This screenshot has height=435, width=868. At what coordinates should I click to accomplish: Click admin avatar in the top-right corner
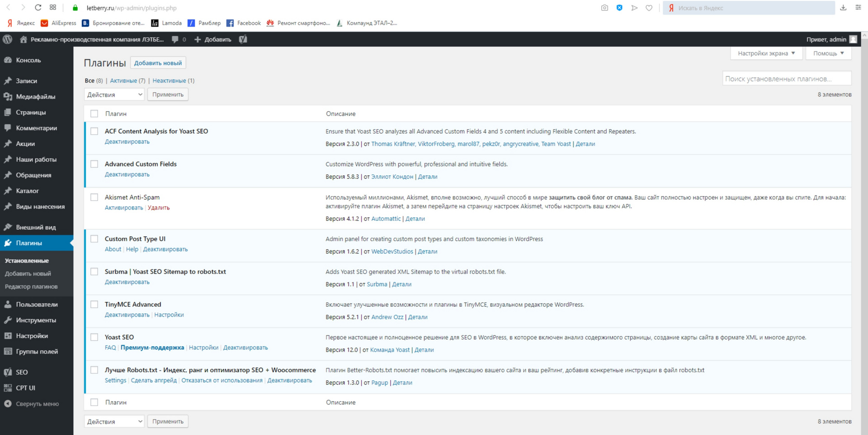coord(853,39)
